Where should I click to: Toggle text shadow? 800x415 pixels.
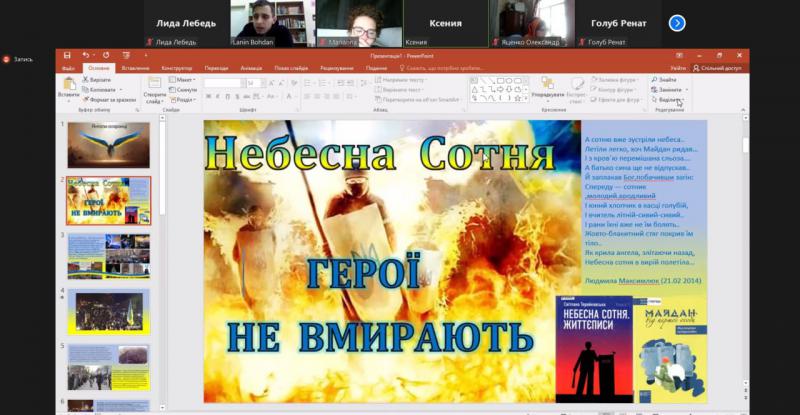pyautogui.click(x=237, y=96)
